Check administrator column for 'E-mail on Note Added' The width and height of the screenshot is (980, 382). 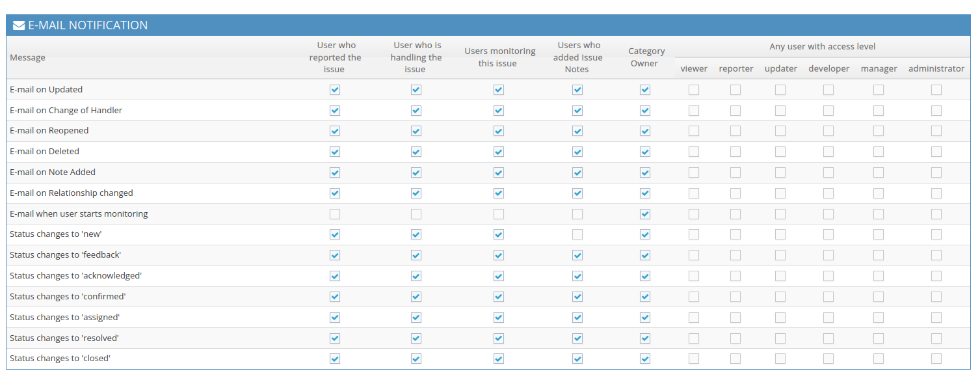pos(936,172)
